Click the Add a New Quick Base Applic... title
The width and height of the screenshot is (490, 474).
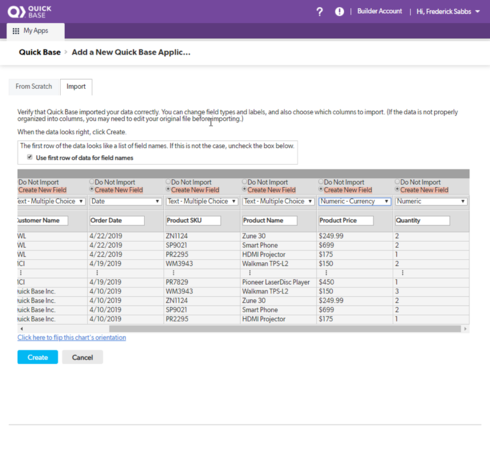(131, 52)
